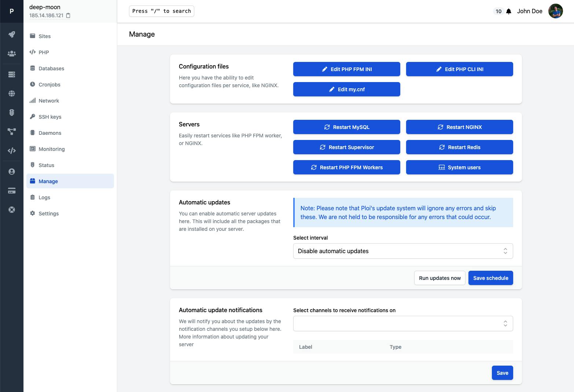Click the Edit PHP FPM INI button
The width and height of the screenshot is (574, 392).
click(347, 69)
